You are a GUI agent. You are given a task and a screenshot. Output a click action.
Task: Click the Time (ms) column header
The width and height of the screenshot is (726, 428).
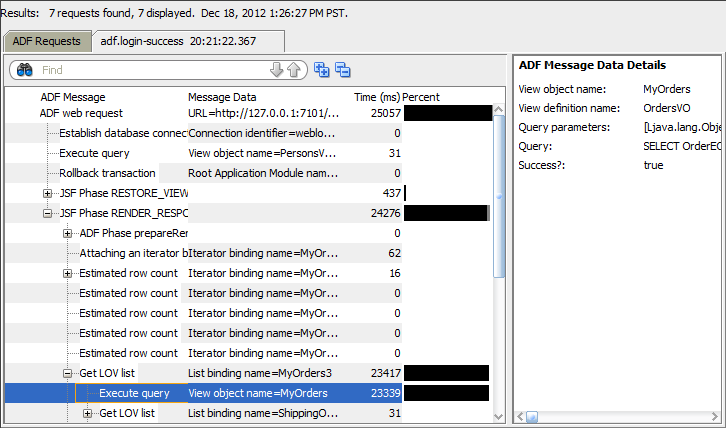(377, 97)
